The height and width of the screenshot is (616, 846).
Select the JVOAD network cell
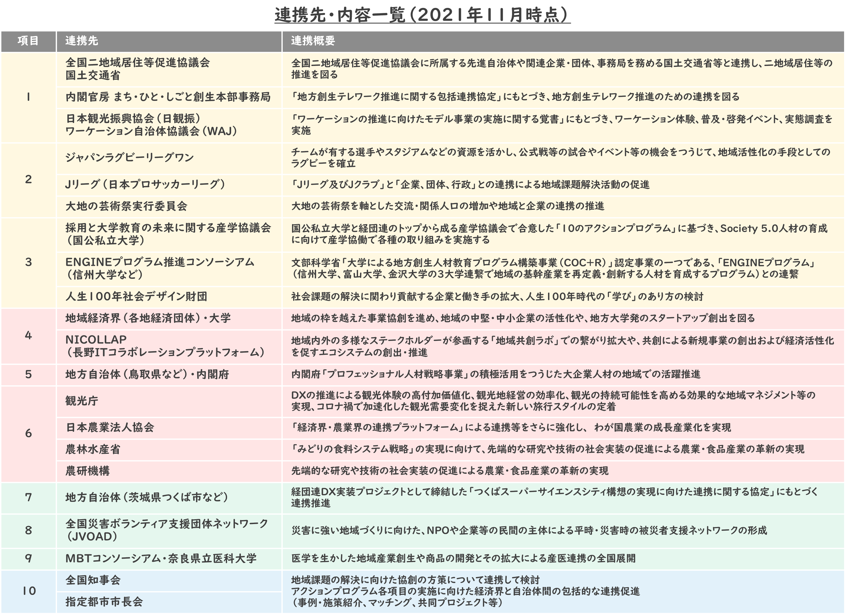[166, 530]
